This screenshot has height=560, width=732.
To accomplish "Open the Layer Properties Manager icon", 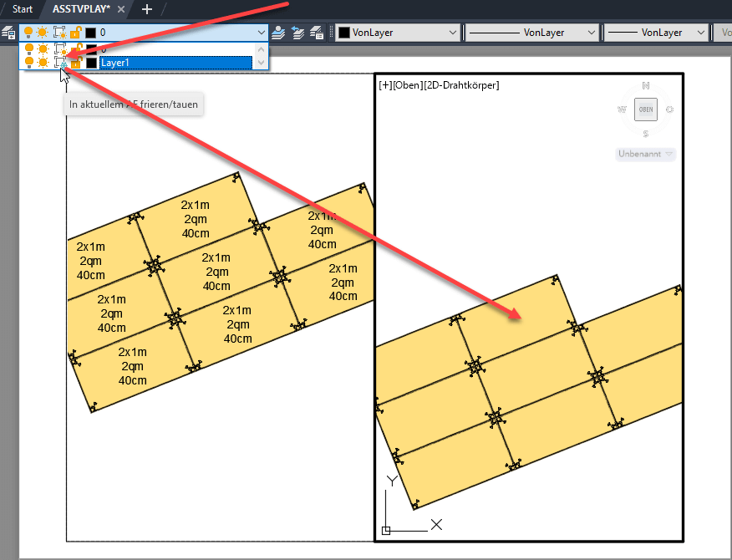I will coord(9,33).
